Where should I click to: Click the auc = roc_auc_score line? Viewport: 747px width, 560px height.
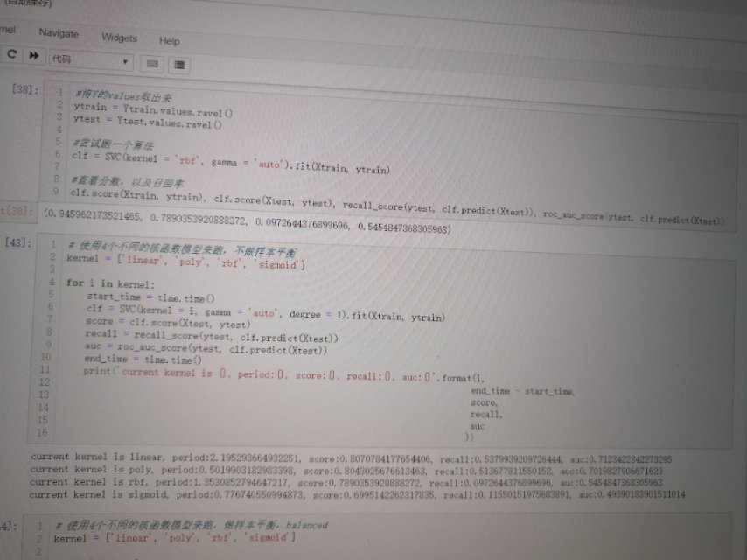[x=206, y=348]
